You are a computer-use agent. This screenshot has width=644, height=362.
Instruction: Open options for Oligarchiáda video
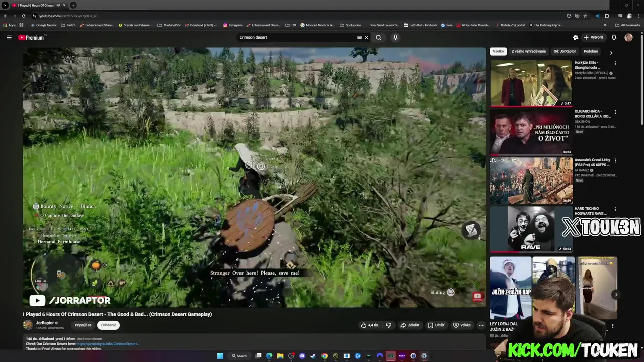615,112
